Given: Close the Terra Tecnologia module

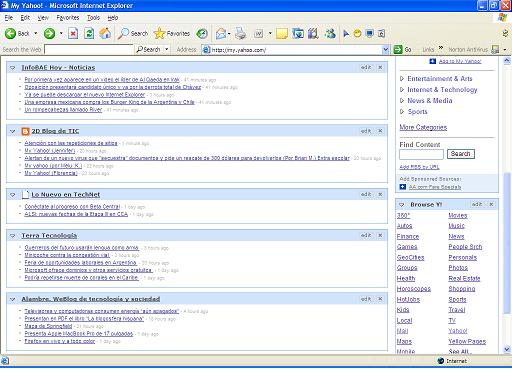Looking at the screenshot, I should [380, 235].
